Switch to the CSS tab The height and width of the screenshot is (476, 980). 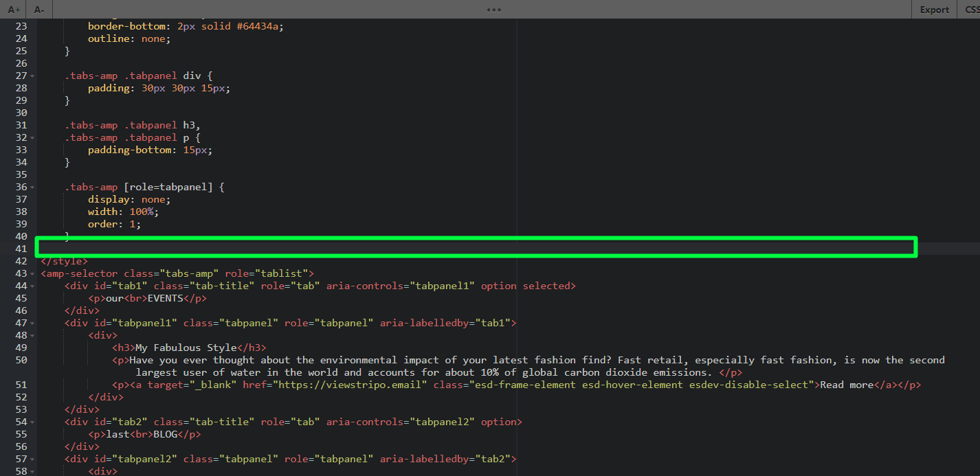(971, 10)
